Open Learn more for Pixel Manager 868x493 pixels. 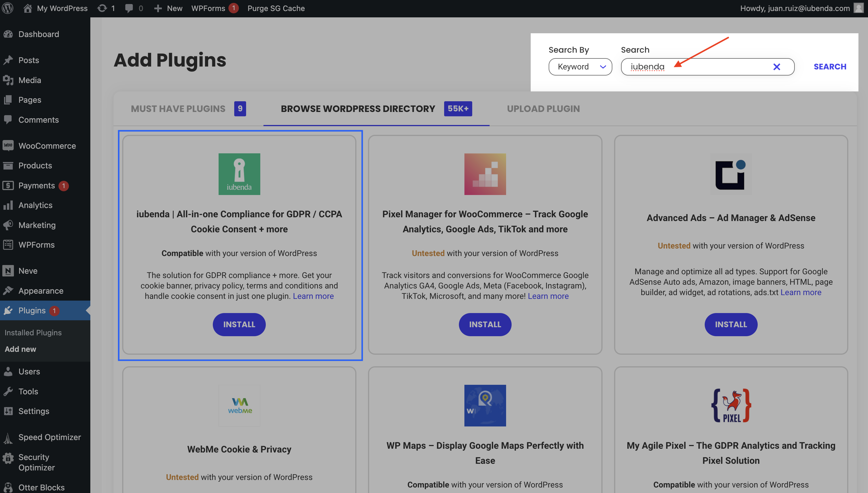click(548, 296)
